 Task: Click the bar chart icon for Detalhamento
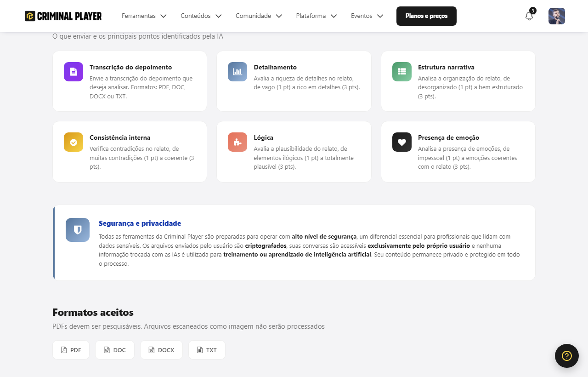tap(237, 72)
